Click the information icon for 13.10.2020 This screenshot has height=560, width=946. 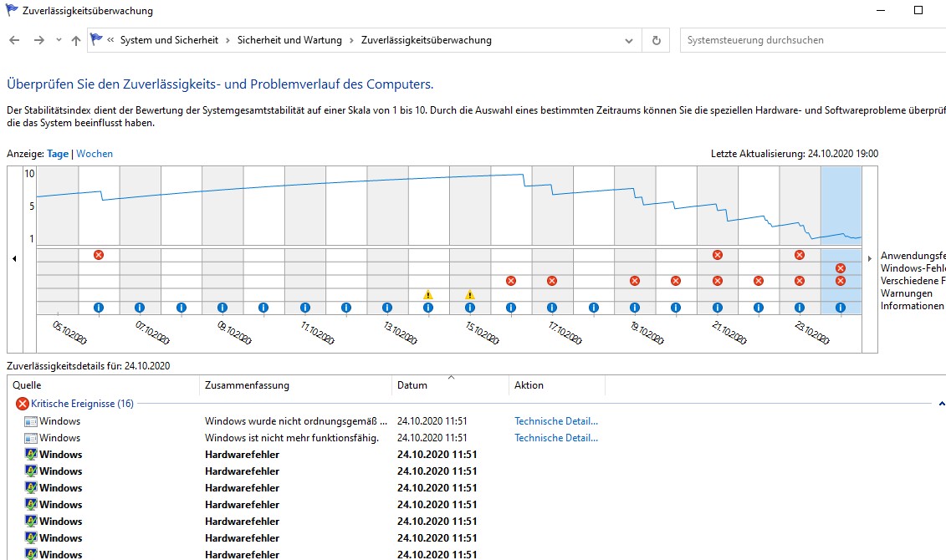[x=387, y=308]
